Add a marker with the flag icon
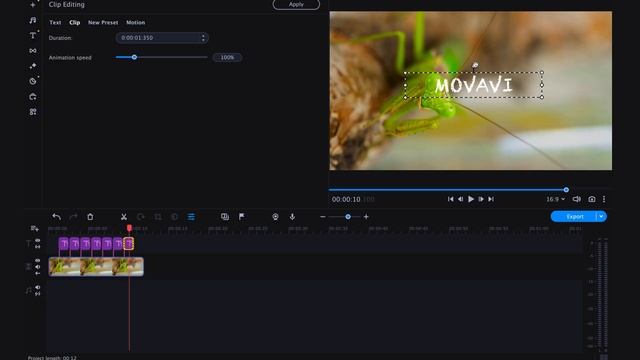 242,217
